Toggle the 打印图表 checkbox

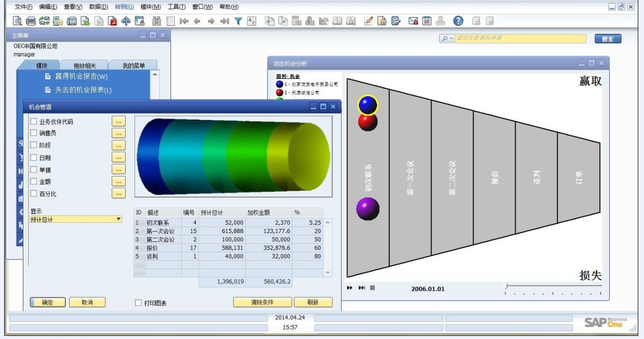click(x=138, y=302)
